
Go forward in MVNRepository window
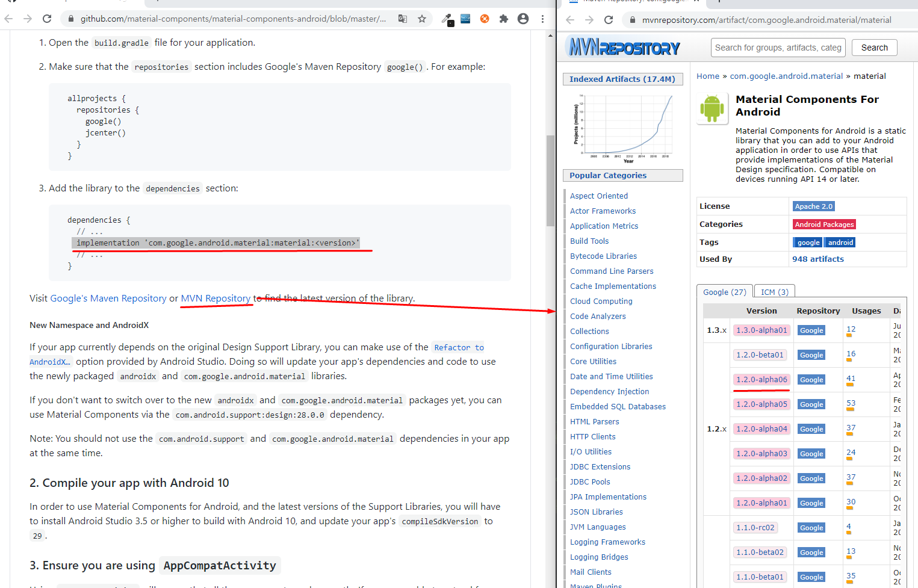point(589,20)
